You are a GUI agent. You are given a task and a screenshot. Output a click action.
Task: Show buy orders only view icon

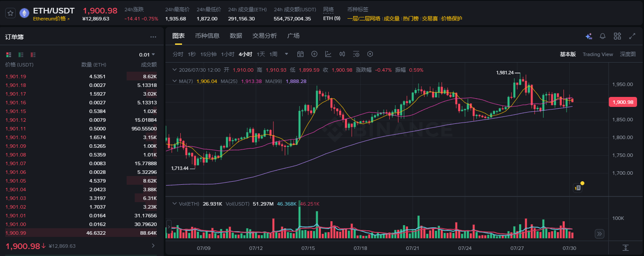coord(21,55)
